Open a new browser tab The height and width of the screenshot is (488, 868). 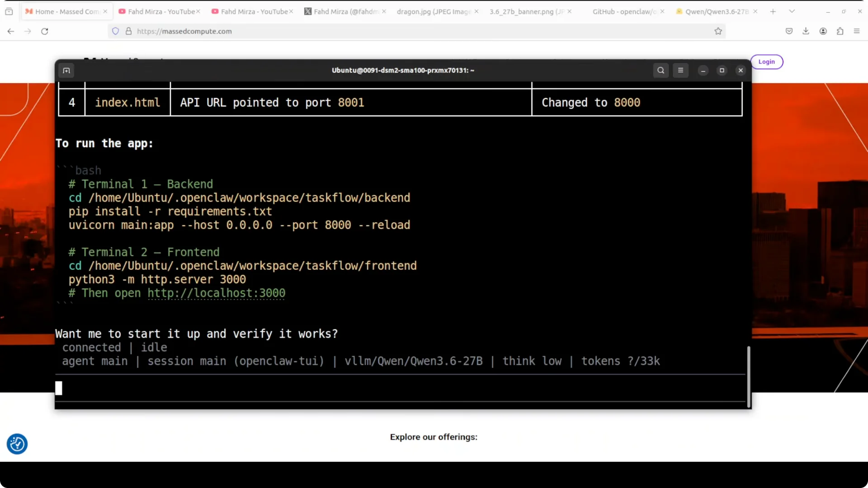pyautogui.click(x=773, y=12)
